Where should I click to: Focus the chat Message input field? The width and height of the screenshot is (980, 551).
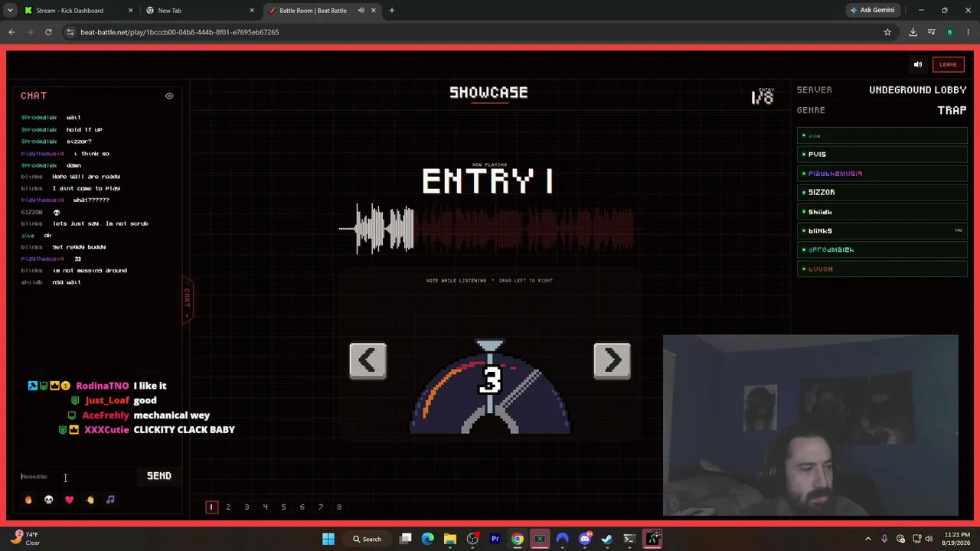[80, 476]
